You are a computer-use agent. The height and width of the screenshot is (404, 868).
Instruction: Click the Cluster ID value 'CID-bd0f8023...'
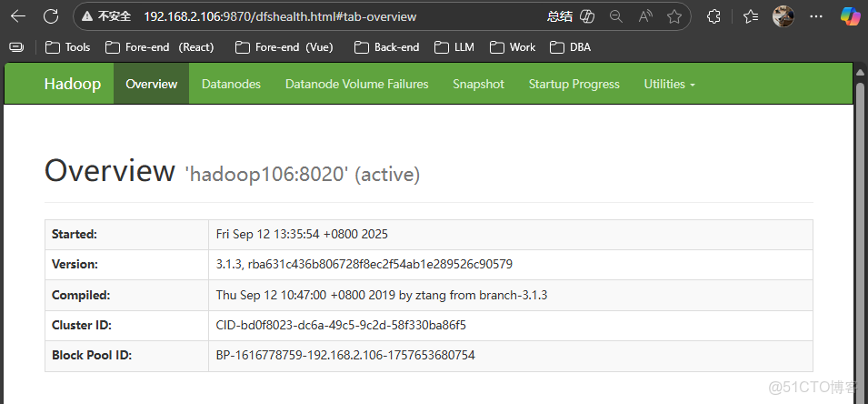coord(341,326)
